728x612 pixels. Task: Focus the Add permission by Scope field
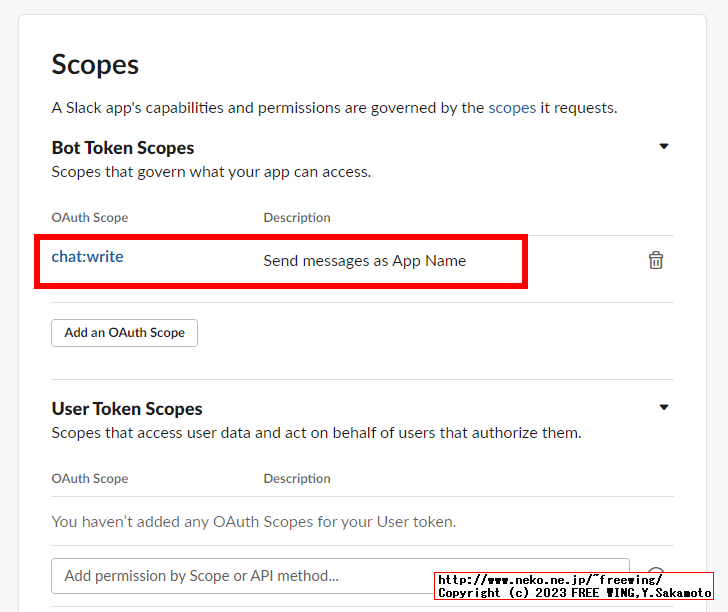click(340, 575)
